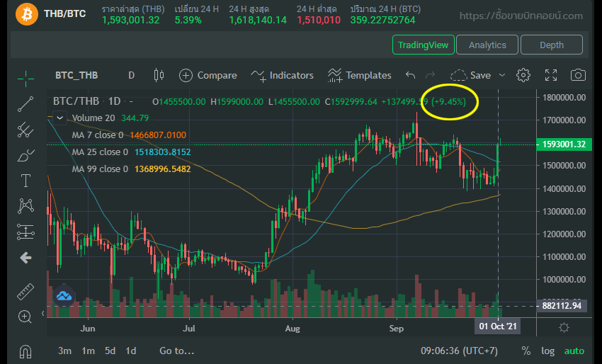Click the MA 25 close indicator label
This screenshot has height=364, width=602.
100,152
